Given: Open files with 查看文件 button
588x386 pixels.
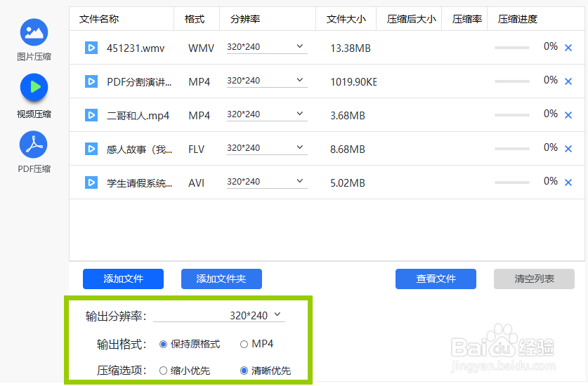Looking at the screenshot, I should [436, 279].
